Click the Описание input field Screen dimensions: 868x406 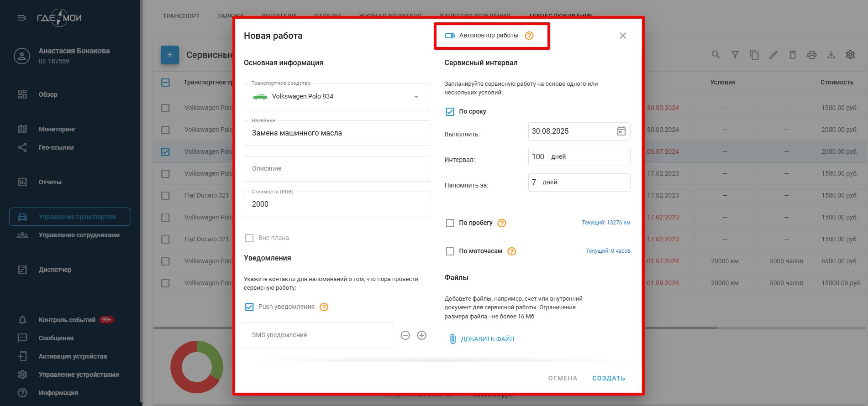(337, 169)
